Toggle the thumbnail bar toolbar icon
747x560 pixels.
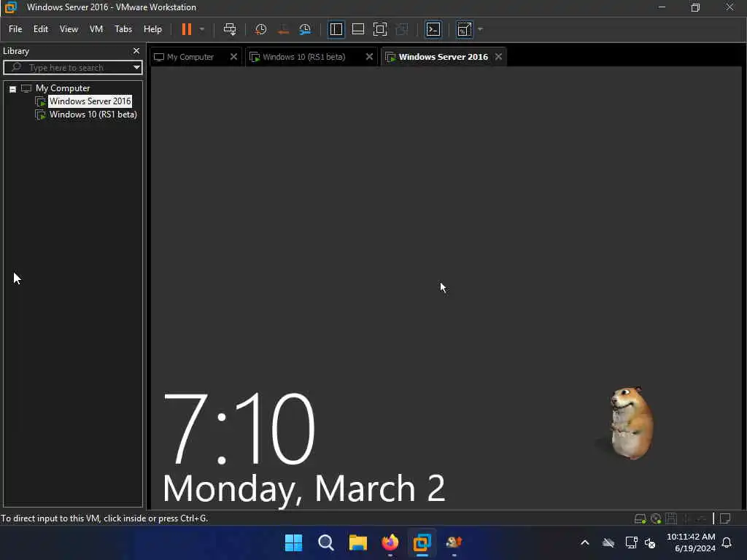pos(357,29)
